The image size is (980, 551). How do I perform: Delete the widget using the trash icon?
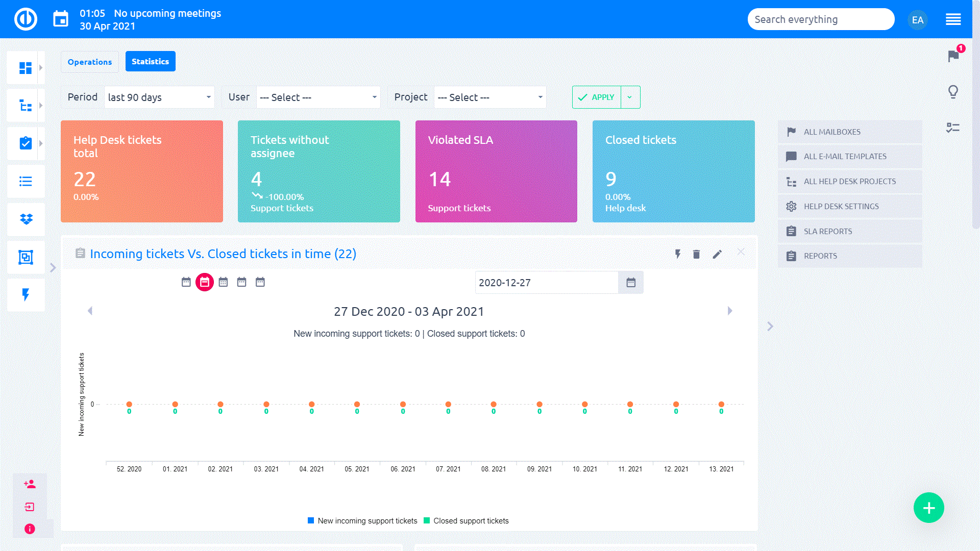coord(697,254)
